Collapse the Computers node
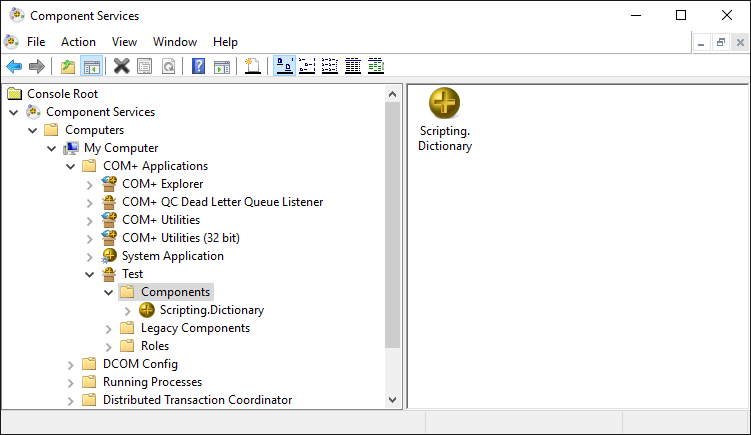The width and height of the screenshot is (751, 435). tap(33, 130)
